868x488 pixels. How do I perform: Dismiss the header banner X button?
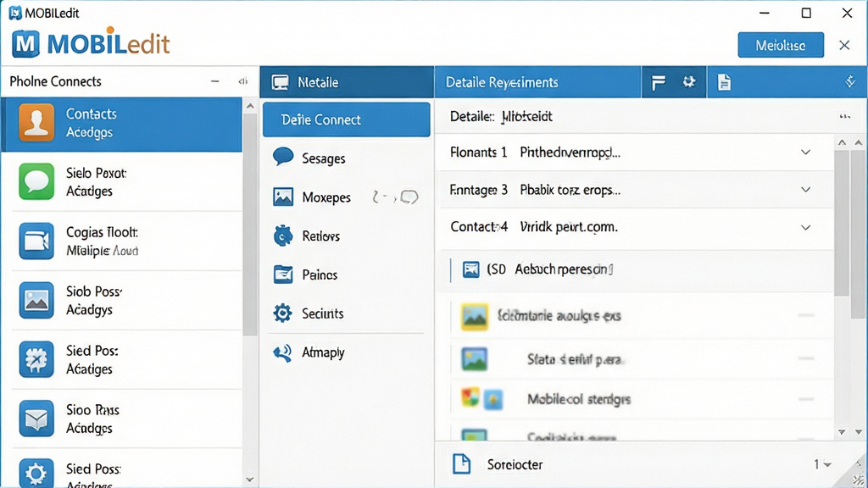(x=844, y=46)
